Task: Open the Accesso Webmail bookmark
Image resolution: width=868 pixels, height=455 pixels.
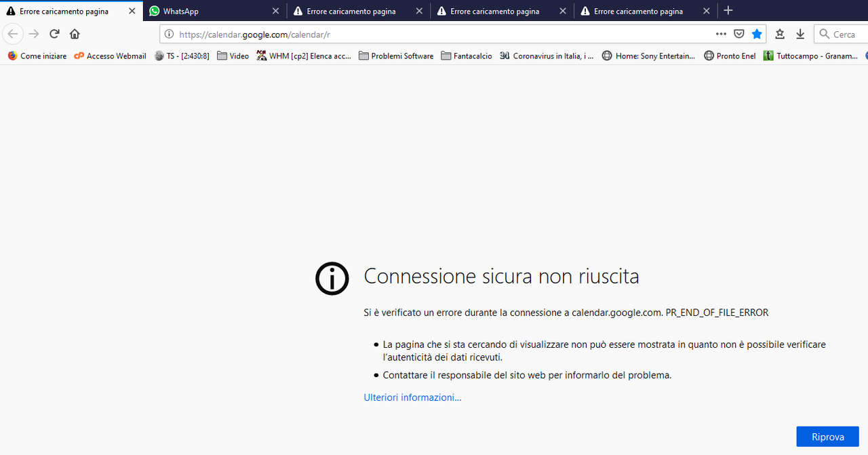Action: pyautogui.click(x=110, y=56)
